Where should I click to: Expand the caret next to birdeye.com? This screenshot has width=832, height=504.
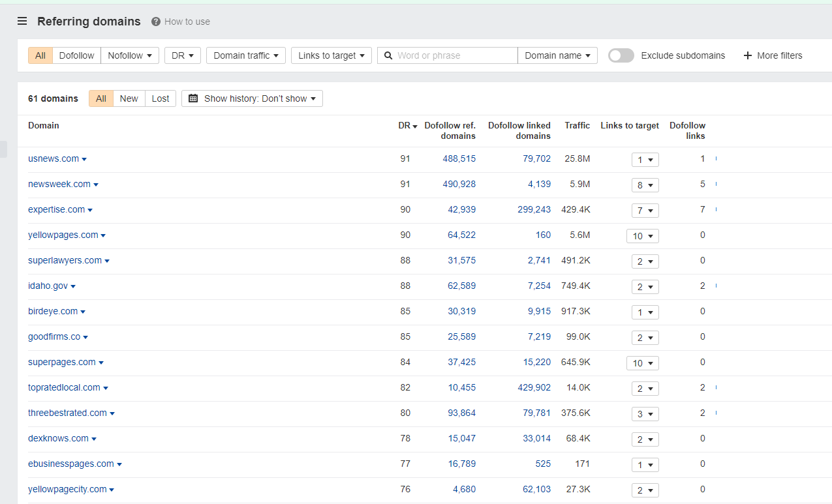point(83,312)
